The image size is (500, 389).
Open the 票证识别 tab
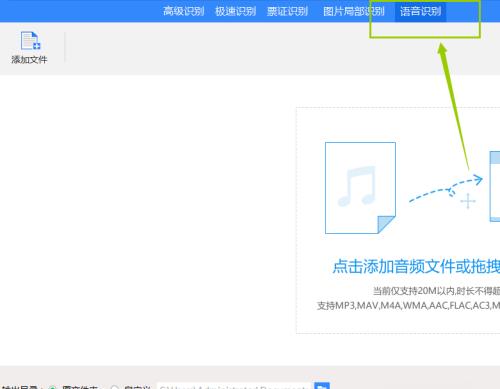point(287,11)
